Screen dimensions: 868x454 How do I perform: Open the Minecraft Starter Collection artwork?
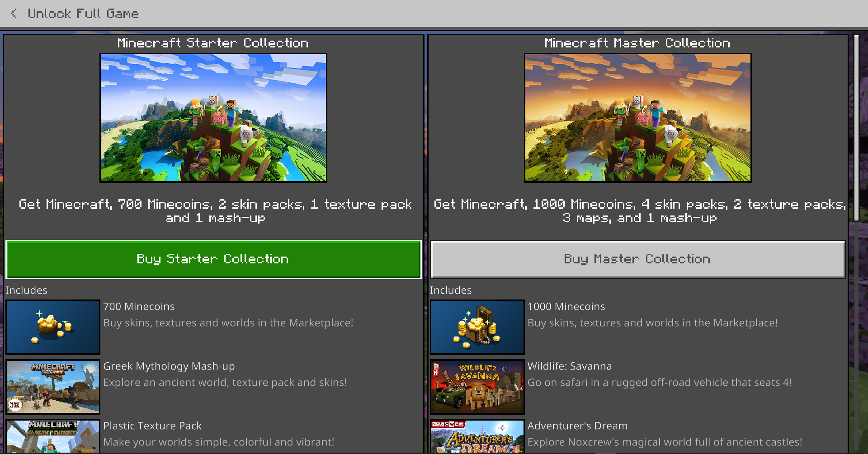point(213,118)
